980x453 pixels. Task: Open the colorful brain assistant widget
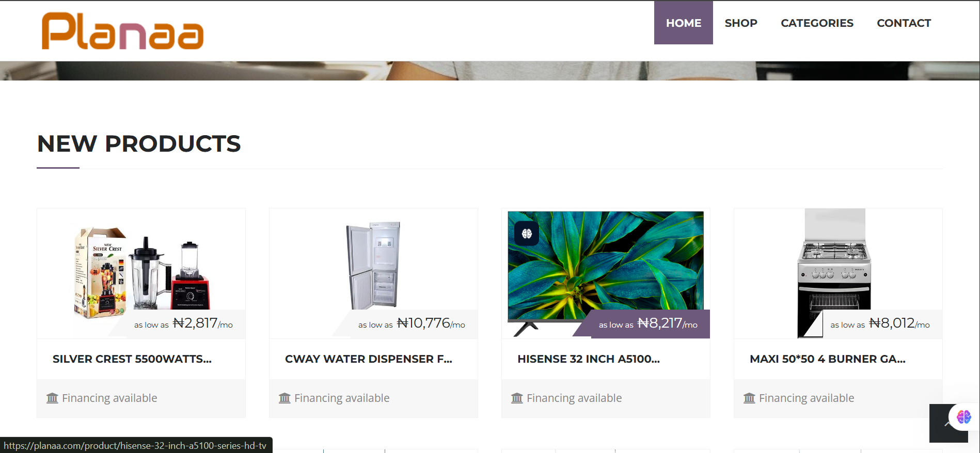click(x=963, y=416)
